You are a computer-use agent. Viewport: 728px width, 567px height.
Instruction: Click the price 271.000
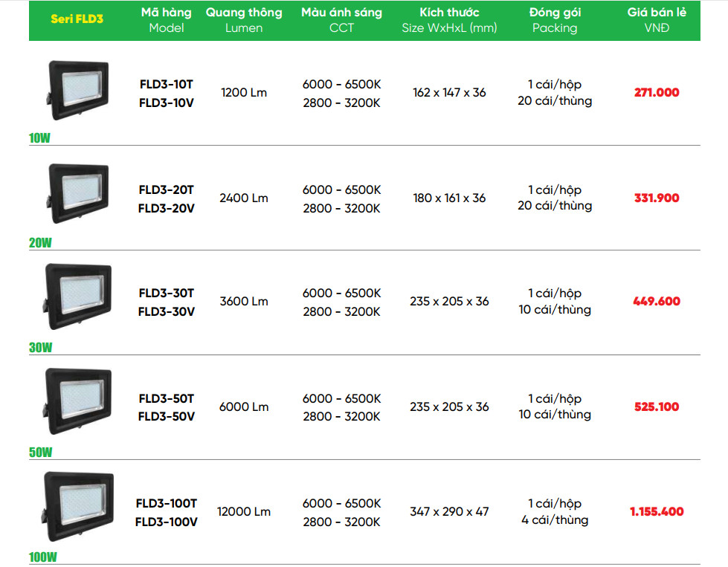(x=657, y=93)
